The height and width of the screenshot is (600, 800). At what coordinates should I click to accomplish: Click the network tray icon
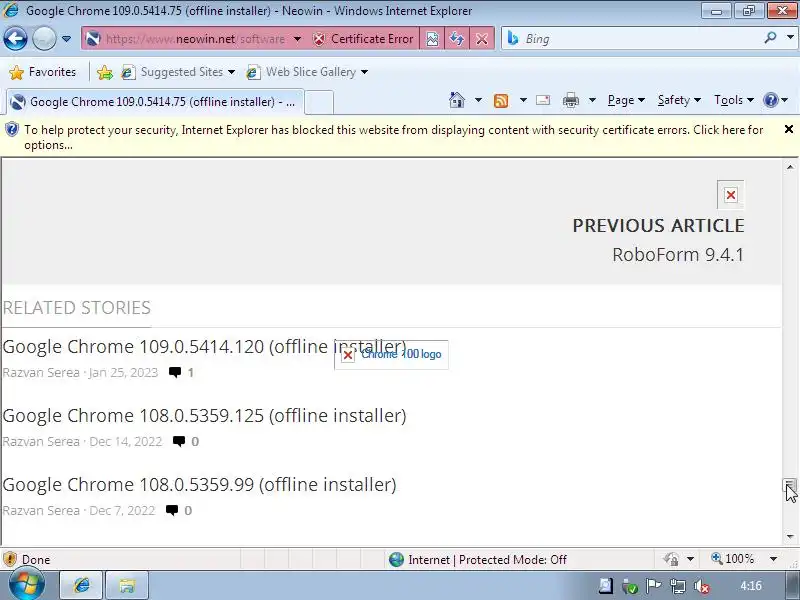[678, 586]
